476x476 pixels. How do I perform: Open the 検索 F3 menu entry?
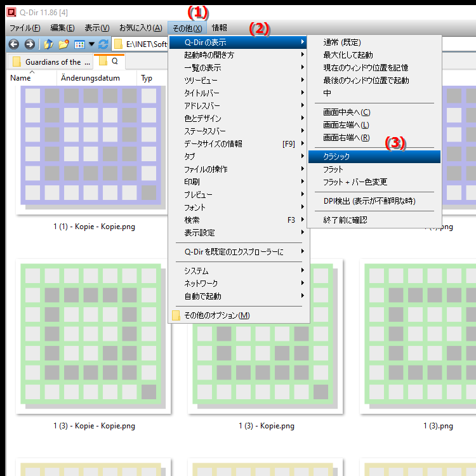[238, 220]
